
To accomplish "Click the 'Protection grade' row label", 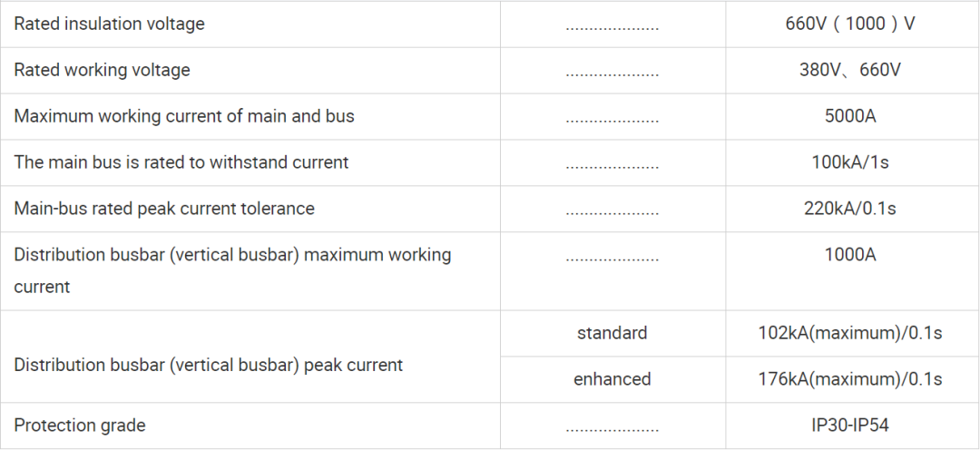I will pyautogui.click(x=79, y=426).
